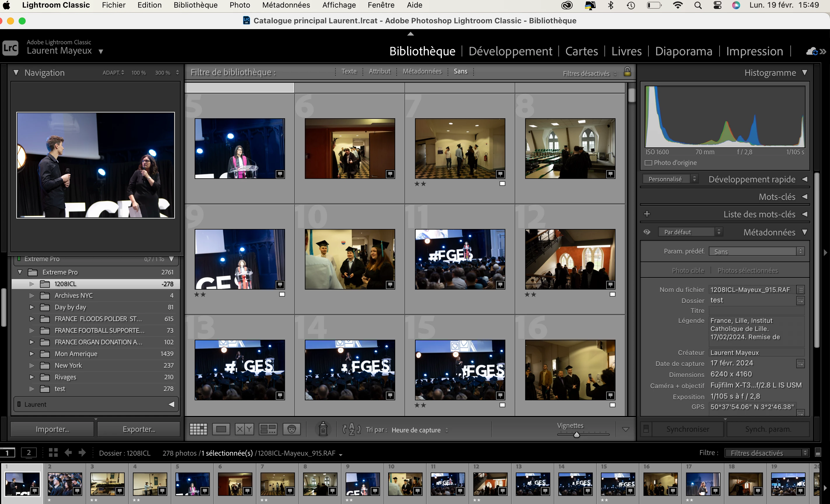Open Compare view XY icon

click(x=244, y=429)
